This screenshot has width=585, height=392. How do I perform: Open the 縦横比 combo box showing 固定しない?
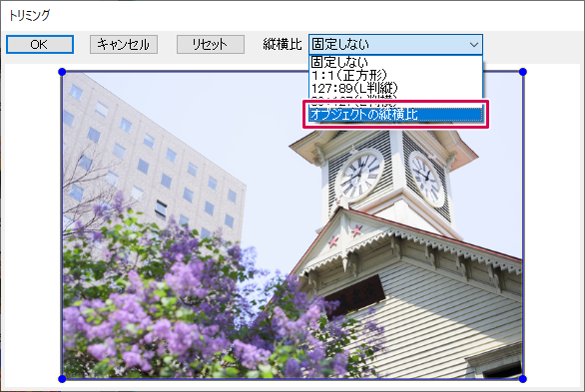coord(395,44)
